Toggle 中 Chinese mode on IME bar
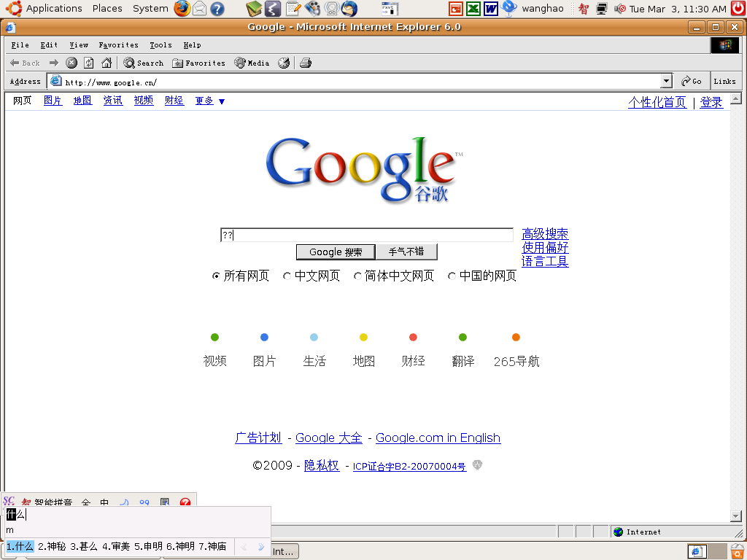The image size is (747, 560). [x=104, y=502]
